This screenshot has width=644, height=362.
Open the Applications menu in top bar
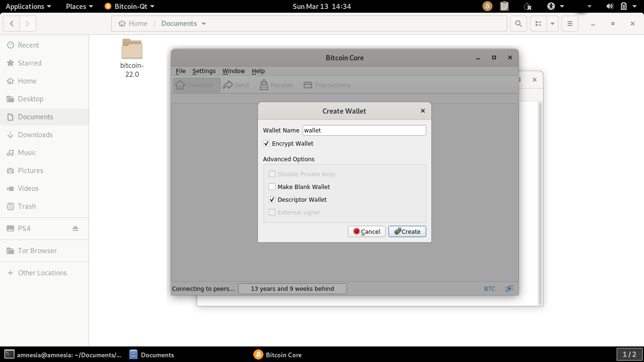tap(28, 6)
